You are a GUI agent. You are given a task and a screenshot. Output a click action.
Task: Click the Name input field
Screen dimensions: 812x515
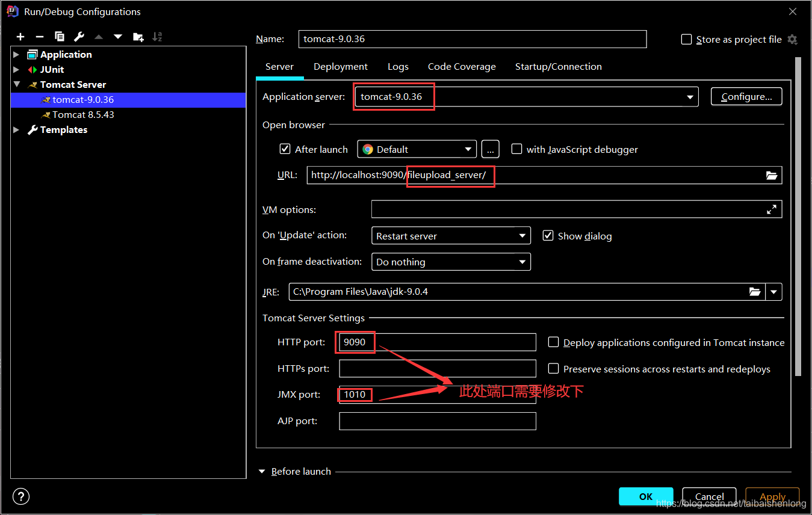tap(473, 39)
